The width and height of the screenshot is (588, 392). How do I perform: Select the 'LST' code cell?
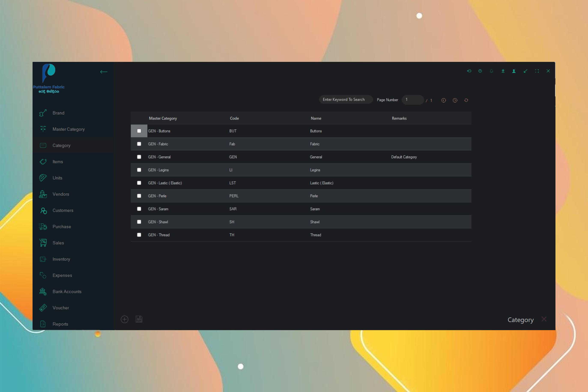pyautogui.click(x=233, y=183)
